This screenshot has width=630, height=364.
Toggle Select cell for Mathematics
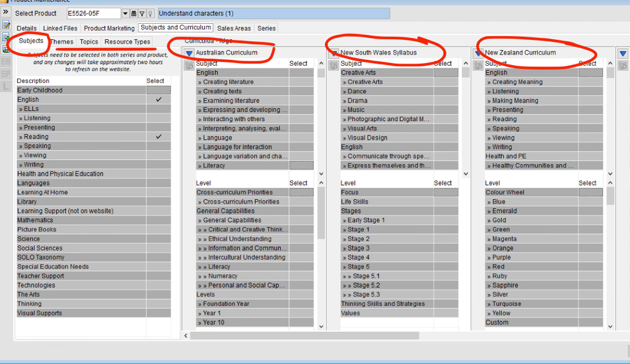click(x=158, y=220)
